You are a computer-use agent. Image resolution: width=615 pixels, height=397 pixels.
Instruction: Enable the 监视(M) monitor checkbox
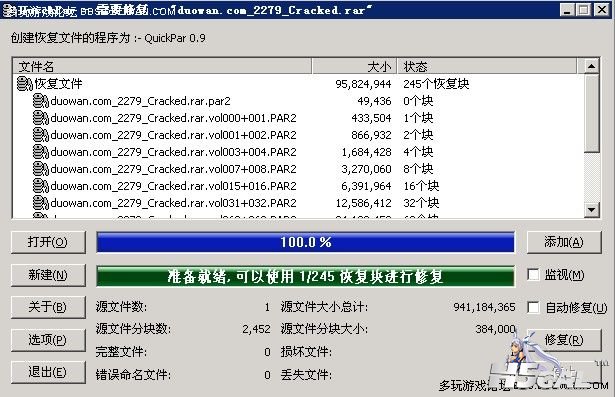tap(533, 275)
